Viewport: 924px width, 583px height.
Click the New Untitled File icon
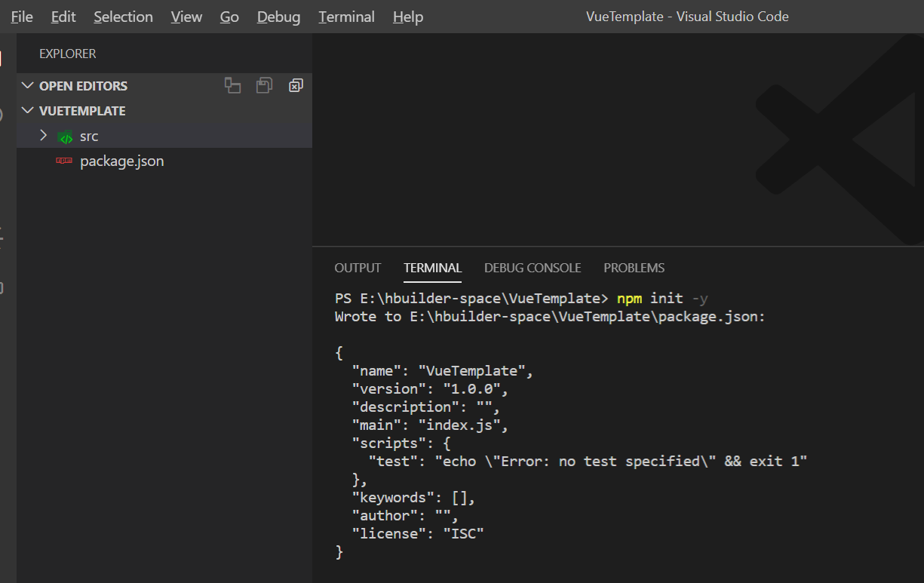tap(232, 86)
